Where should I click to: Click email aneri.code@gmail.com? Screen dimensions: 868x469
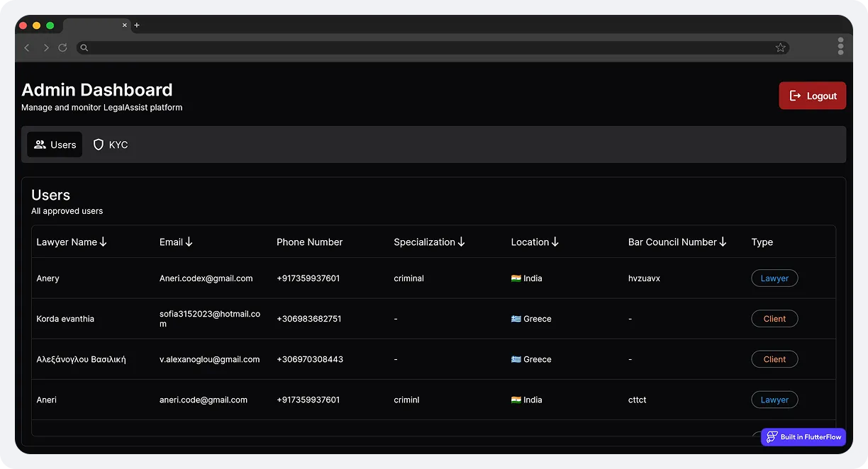click(204, 400)
